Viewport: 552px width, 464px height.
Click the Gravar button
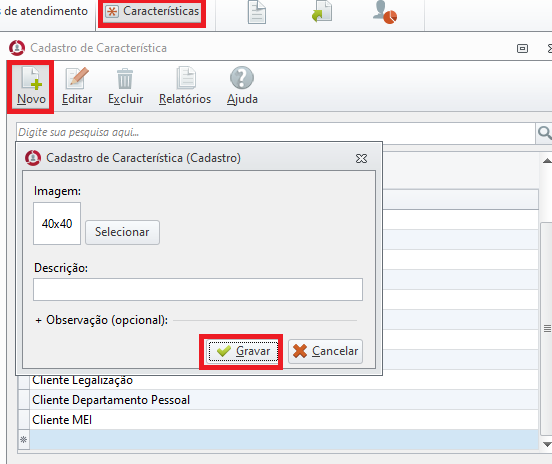tap(243, 351)
